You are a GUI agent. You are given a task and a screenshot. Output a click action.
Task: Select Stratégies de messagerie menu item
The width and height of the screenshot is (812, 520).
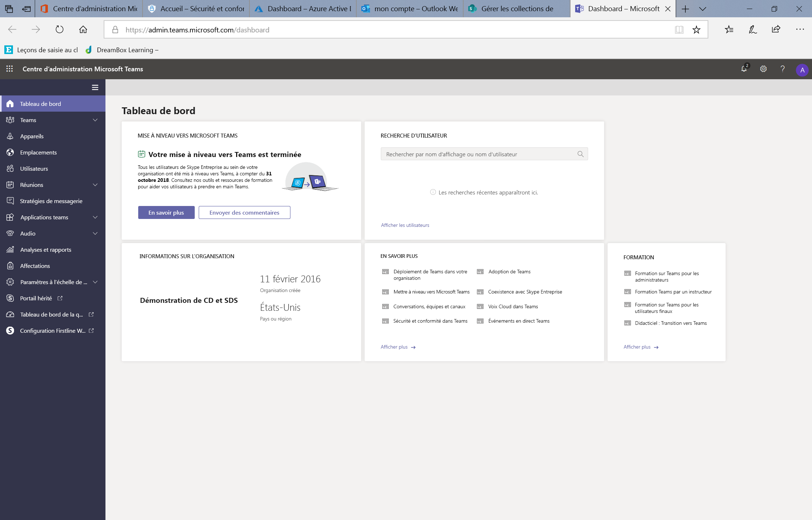51,201
